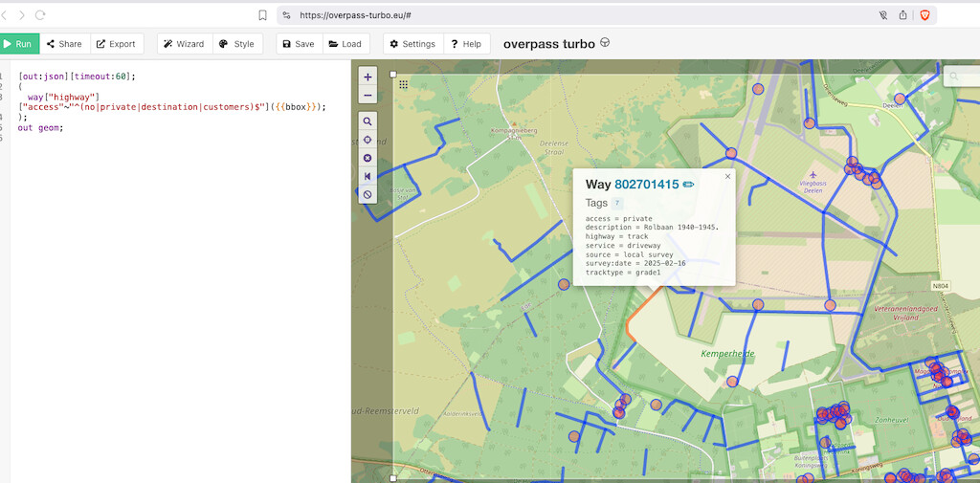Click the pencil edit icon in popup

[x=689, y=185]
